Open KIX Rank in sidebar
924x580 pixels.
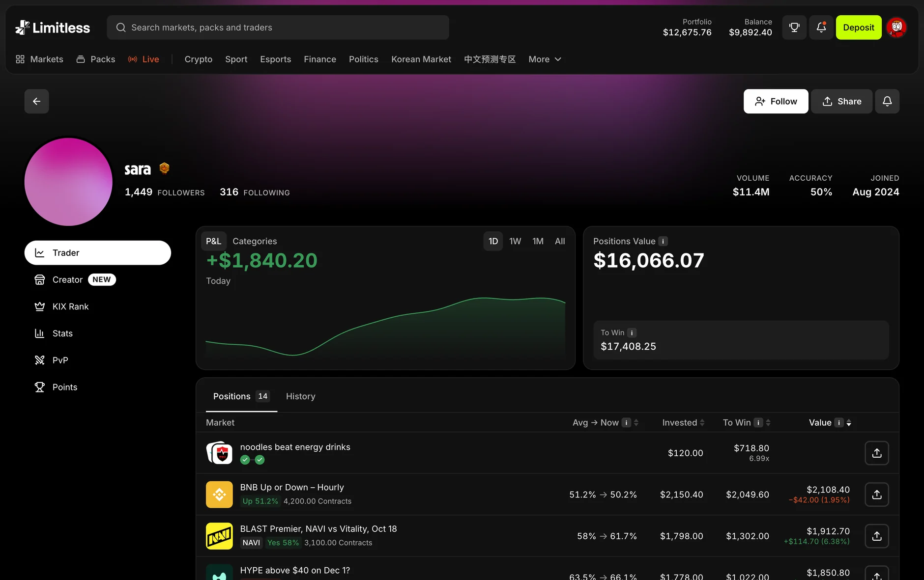click(x=61, y=307)
